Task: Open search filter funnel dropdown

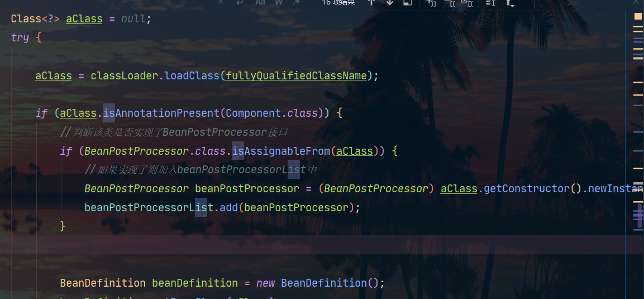Action: pos(510,3)
